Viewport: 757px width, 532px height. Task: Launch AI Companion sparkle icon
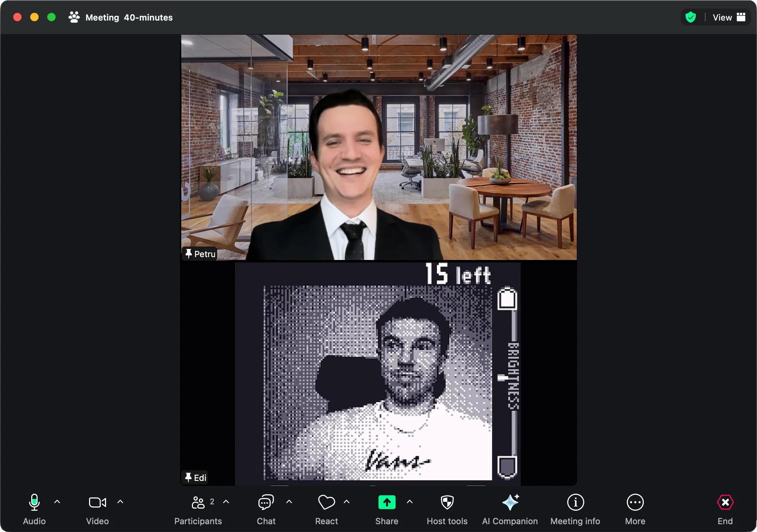pyautogui.click(x=510, y=502)
